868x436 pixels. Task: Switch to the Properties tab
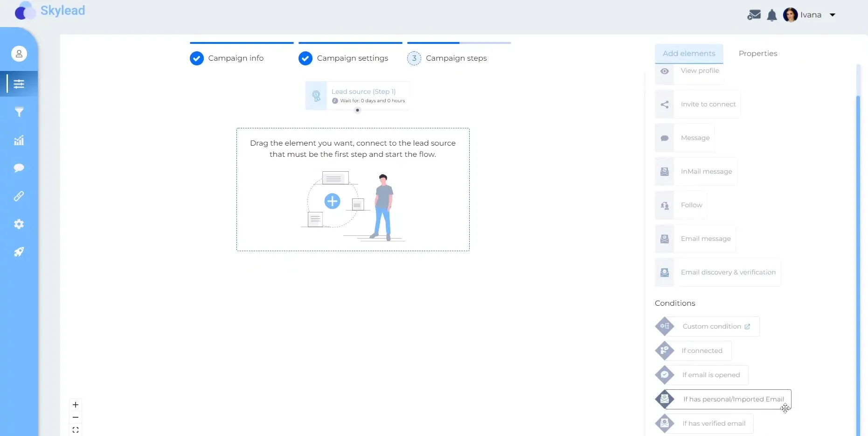point(758,54)
